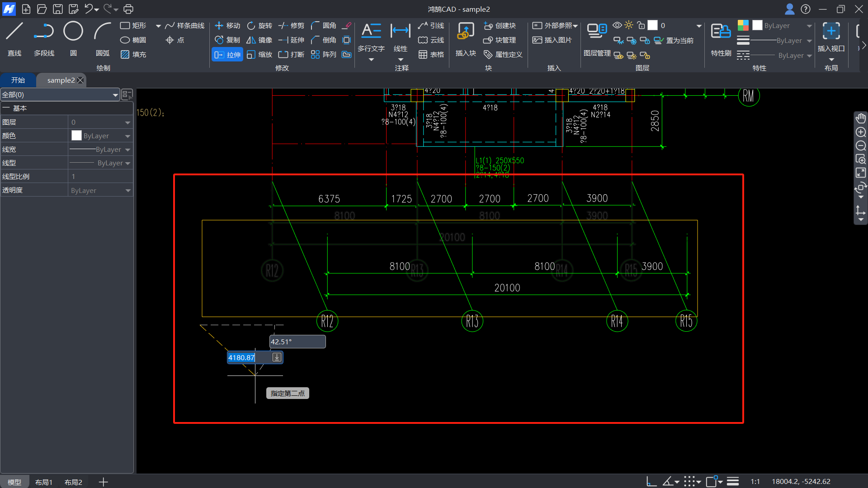Click the white layer color swatch
868x488 pixels.
point(653,25)
